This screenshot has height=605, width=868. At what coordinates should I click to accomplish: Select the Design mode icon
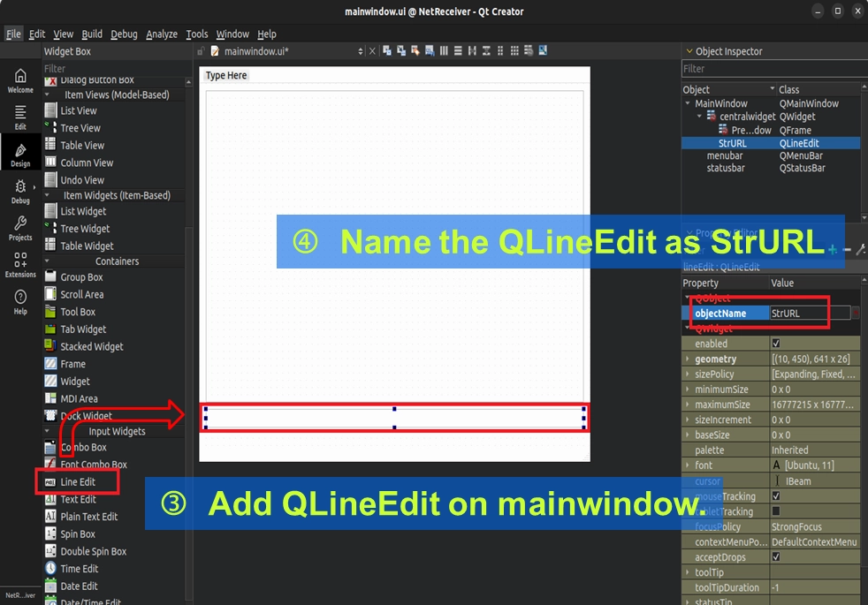click(20, 155)
